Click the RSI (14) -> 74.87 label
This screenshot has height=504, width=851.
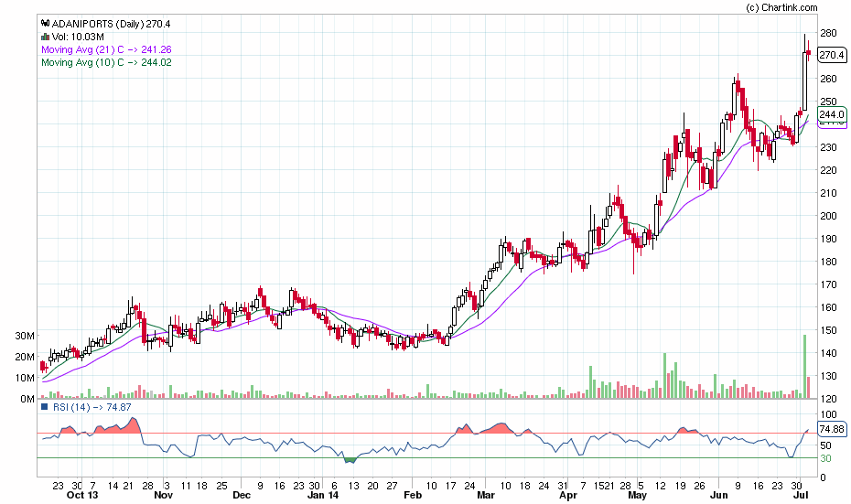point(92,407)
